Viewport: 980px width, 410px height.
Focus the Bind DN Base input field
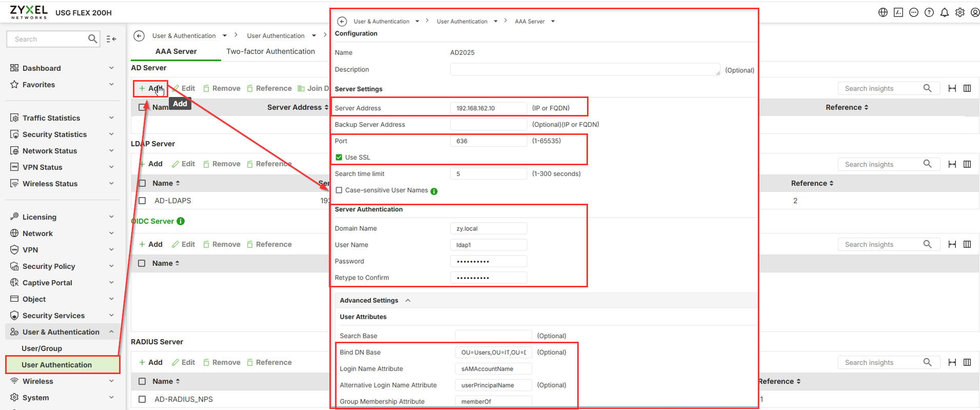tap(494, 353)
